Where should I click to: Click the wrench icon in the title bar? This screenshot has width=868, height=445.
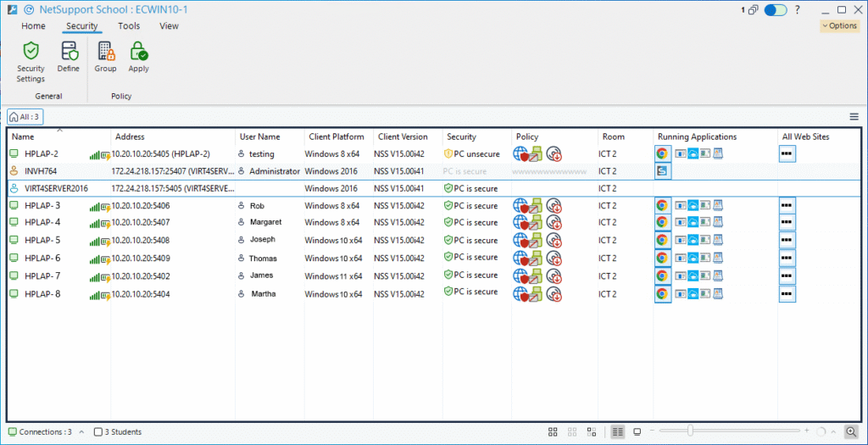11,10
